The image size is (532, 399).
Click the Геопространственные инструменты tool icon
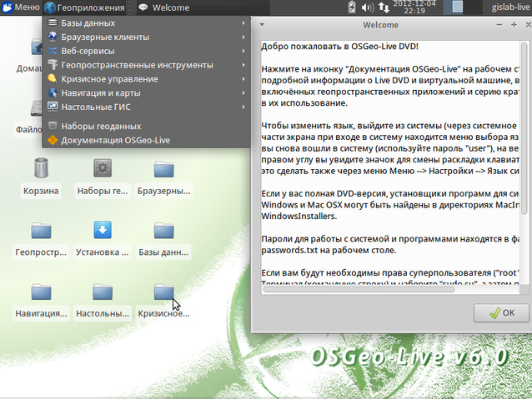(x=53, y=65)
